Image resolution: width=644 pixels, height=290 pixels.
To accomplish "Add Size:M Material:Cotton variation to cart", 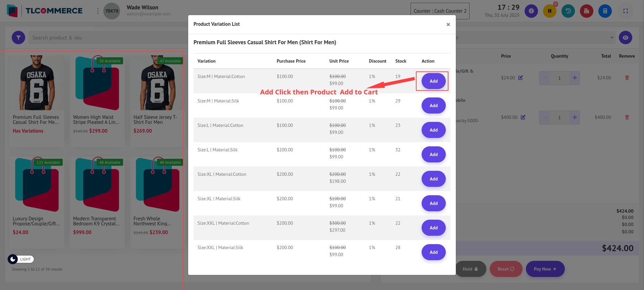I will pyautogui.click(x=433, y=81).
